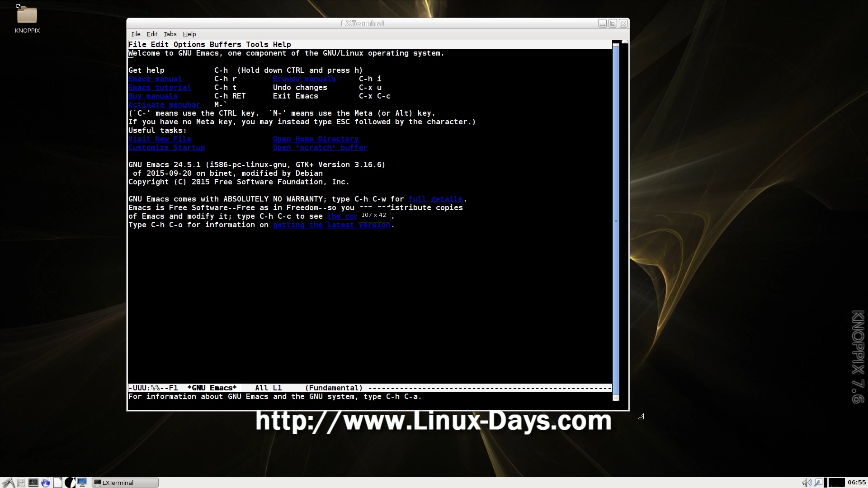868x488 pixels.
Task: Follow the Visit New File link
Action: point(160,139)
